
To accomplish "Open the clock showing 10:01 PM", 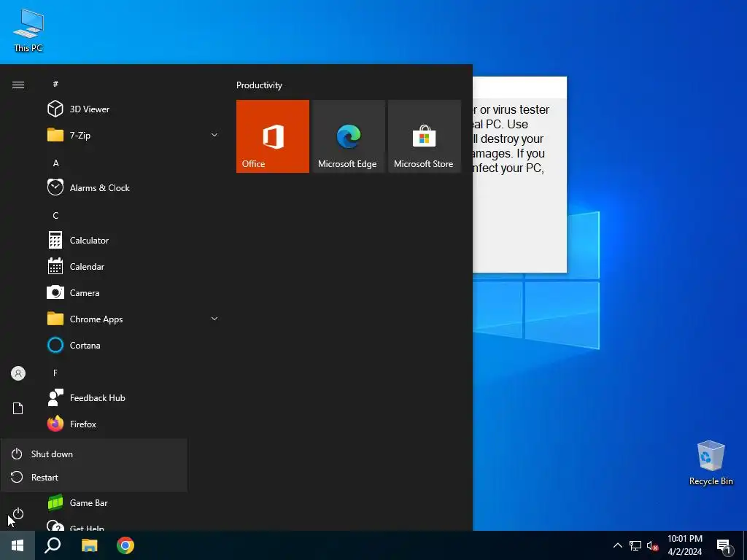I will 684,545.
